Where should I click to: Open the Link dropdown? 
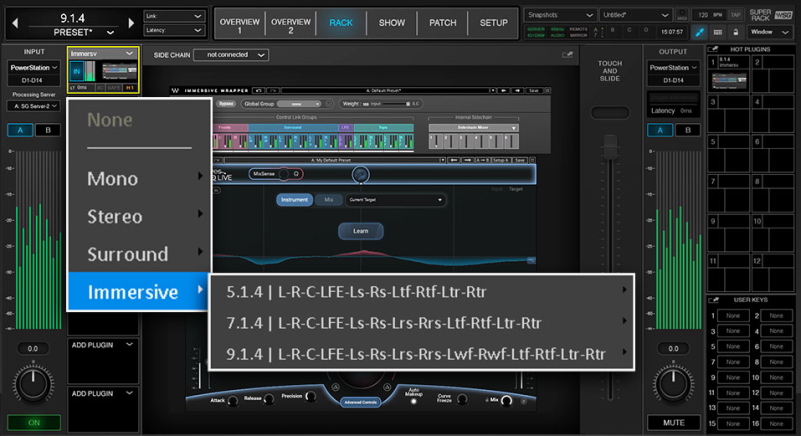(x=174, y=16)
